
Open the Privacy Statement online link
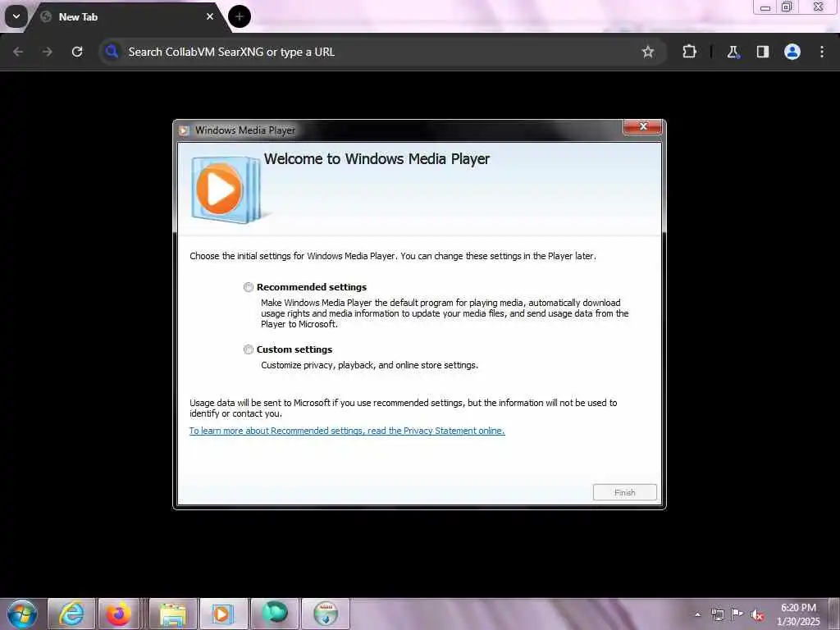click(x=347, y=431)
